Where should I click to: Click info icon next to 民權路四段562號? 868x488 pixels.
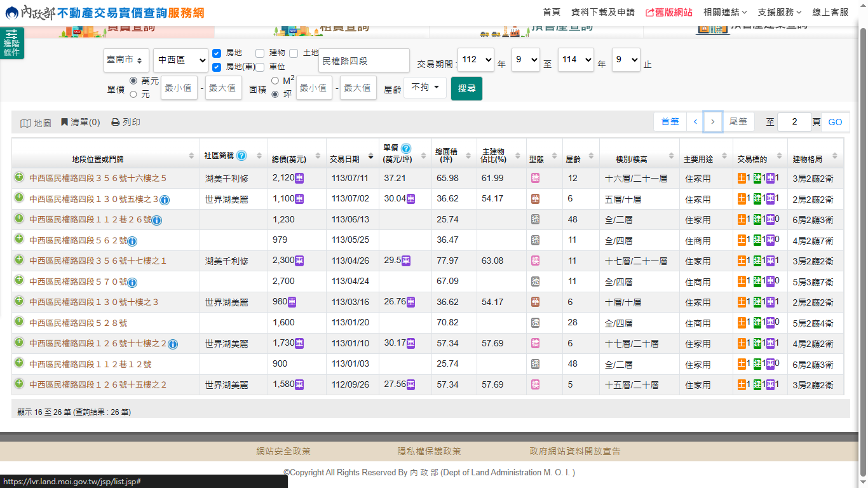(x=132, y=241)
